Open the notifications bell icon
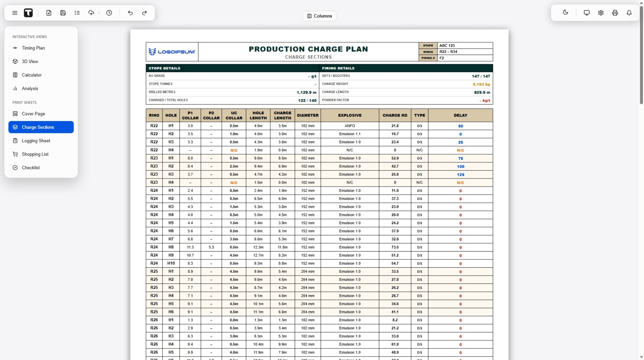Image resolution: width=644 pixels, height=360 pixels. click(x=629, y=13)
